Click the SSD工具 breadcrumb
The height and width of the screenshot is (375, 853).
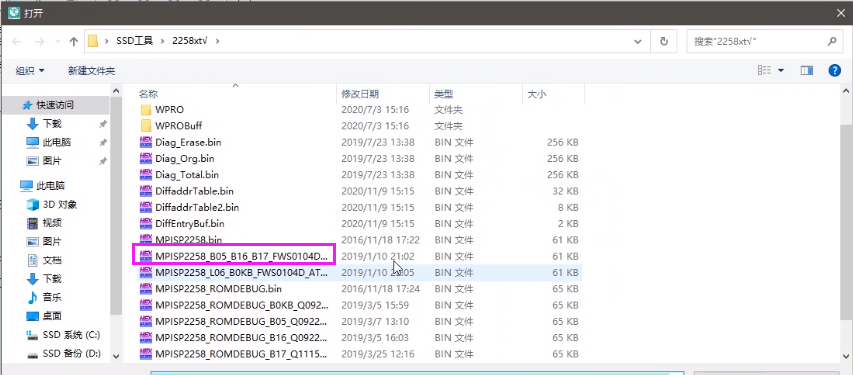(134, 41)
